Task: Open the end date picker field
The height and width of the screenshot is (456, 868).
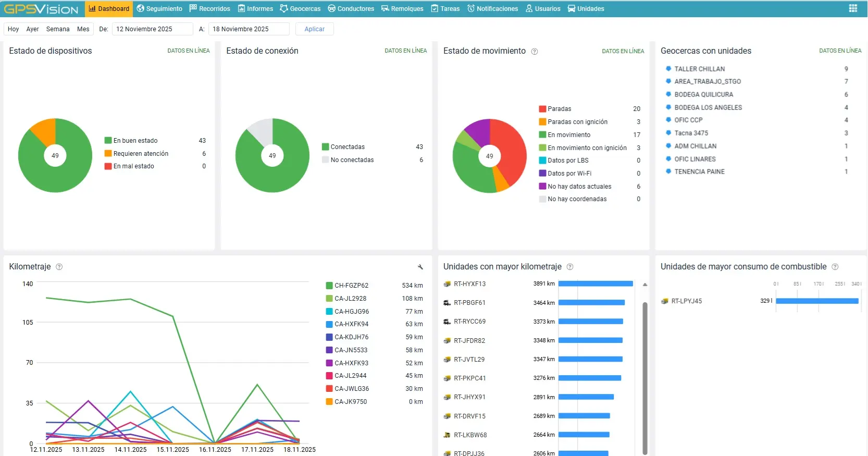Action: (x=249, y=29)
